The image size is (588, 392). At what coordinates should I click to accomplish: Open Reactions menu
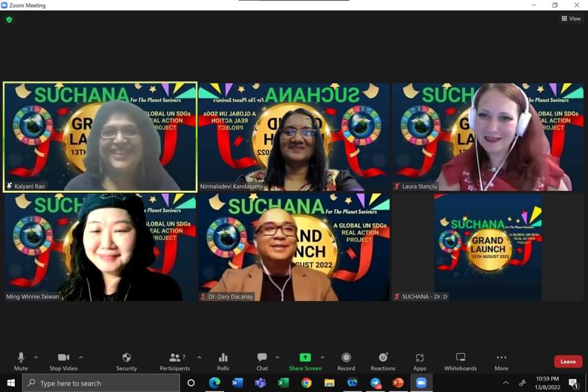coord(383,362)
